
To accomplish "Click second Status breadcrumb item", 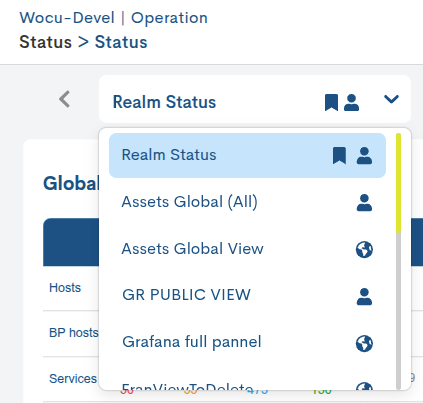I will (x=121, y=42).
